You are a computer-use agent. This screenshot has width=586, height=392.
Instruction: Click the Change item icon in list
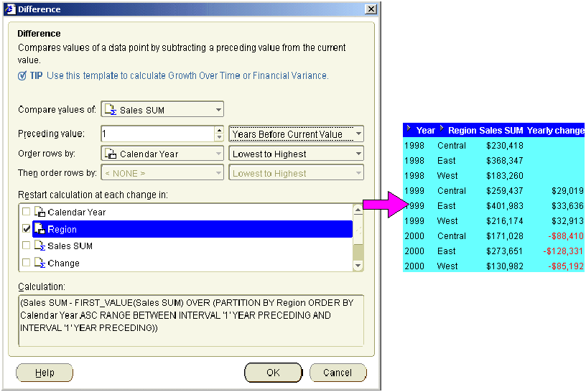point(39,263)
